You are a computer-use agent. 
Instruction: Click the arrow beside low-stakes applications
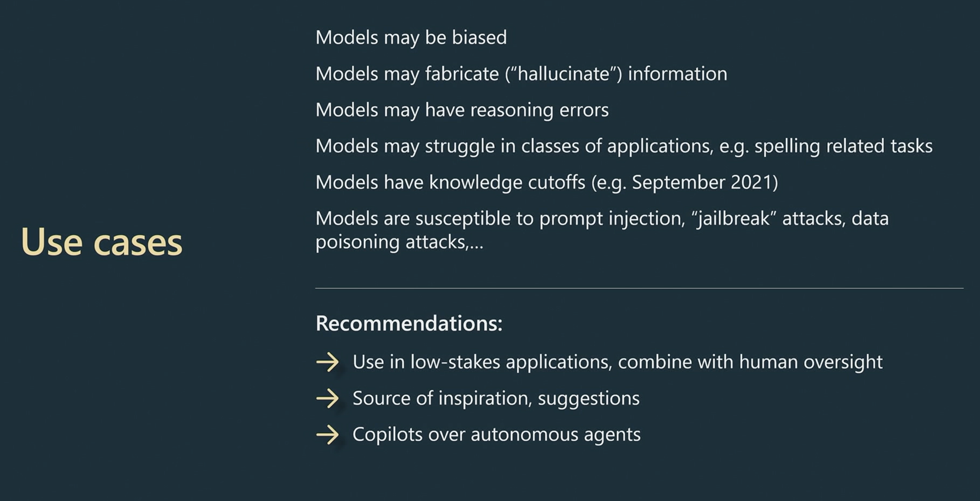[327, 362]
